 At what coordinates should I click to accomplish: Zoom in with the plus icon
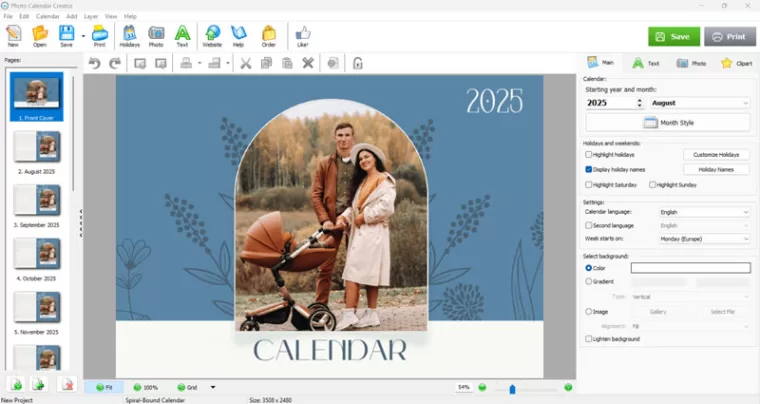[568, 388]
